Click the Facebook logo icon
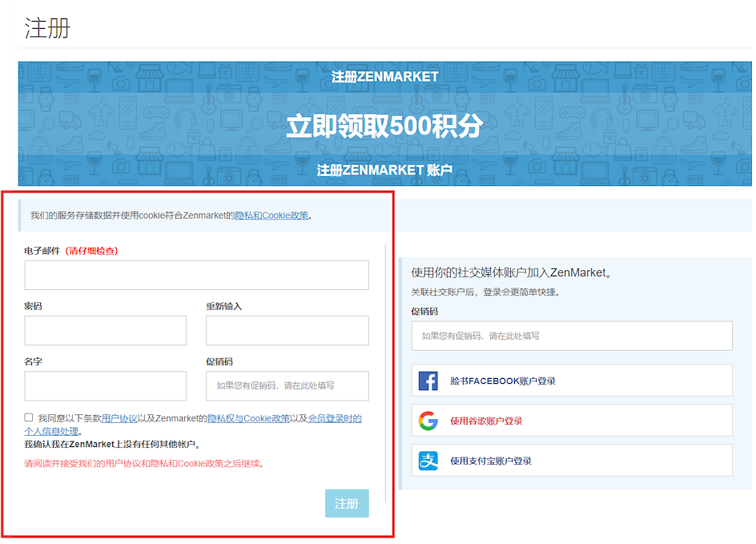756x544 pixels. [428, 381]
